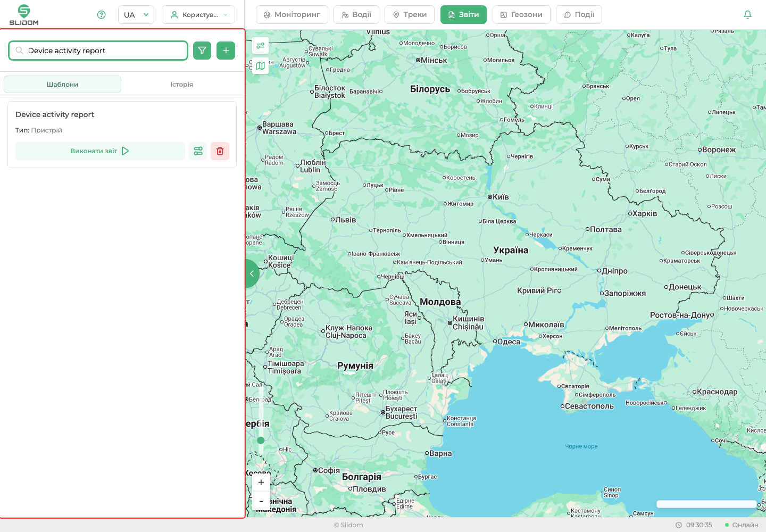Switch to the Шаблони tab

tap(62, 85)
